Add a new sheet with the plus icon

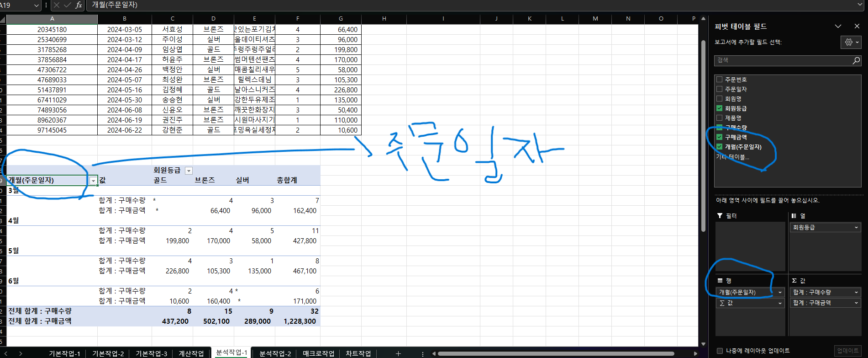tap(398, 353)
